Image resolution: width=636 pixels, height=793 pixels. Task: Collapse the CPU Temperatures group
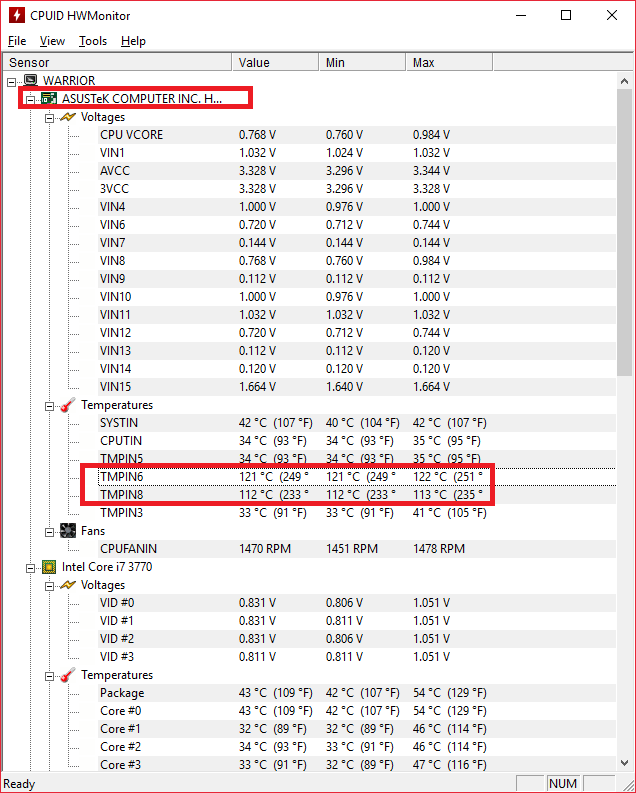click(50, 677)
